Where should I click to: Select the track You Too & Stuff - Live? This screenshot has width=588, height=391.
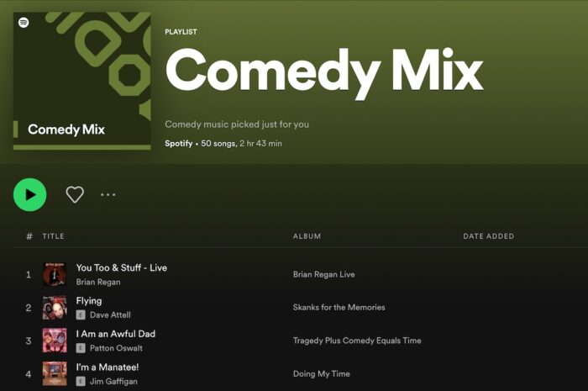[122, 267]
